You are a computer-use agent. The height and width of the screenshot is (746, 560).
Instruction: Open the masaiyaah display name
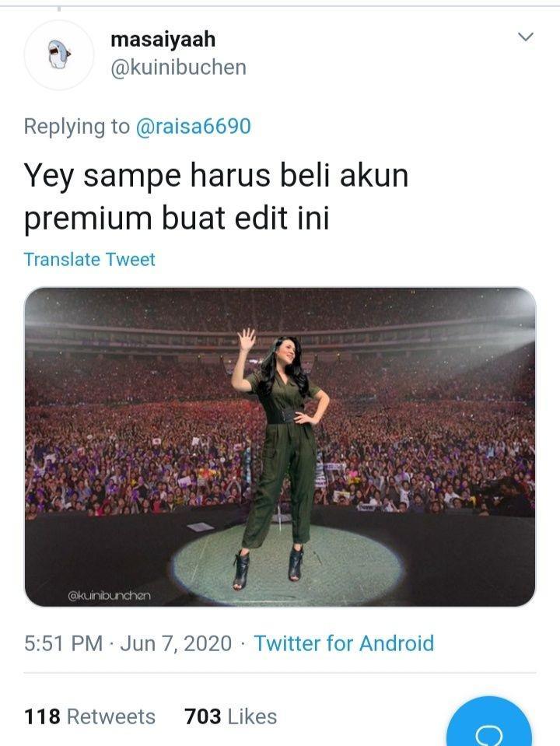pyautogui.click(x=163, y=40)
